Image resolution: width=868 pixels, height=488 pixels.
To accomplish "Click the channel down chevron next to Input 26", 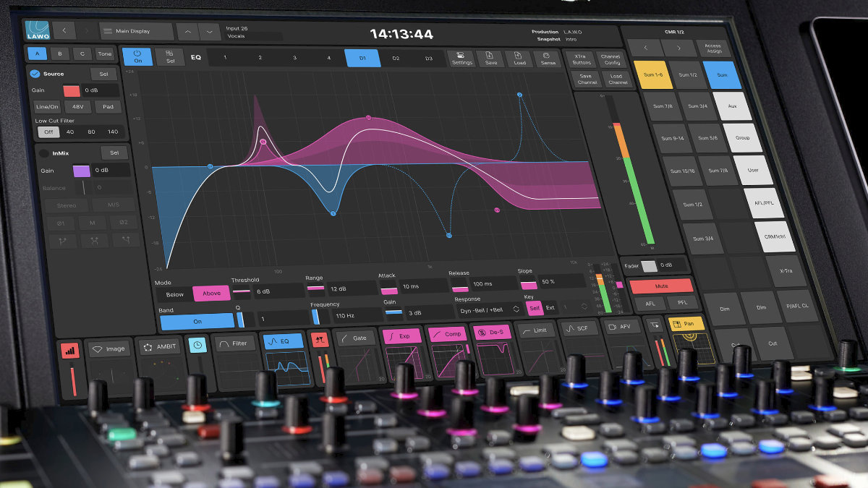I will point(210,32).
